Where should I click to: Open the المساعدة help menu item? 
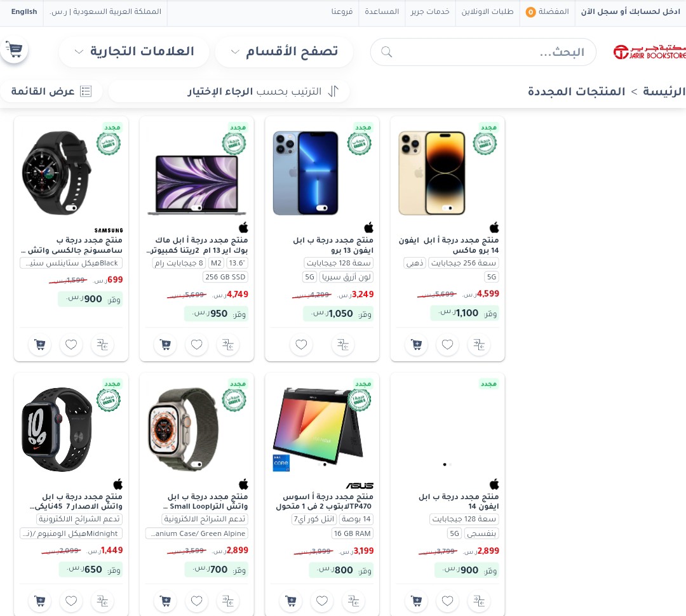382,11
